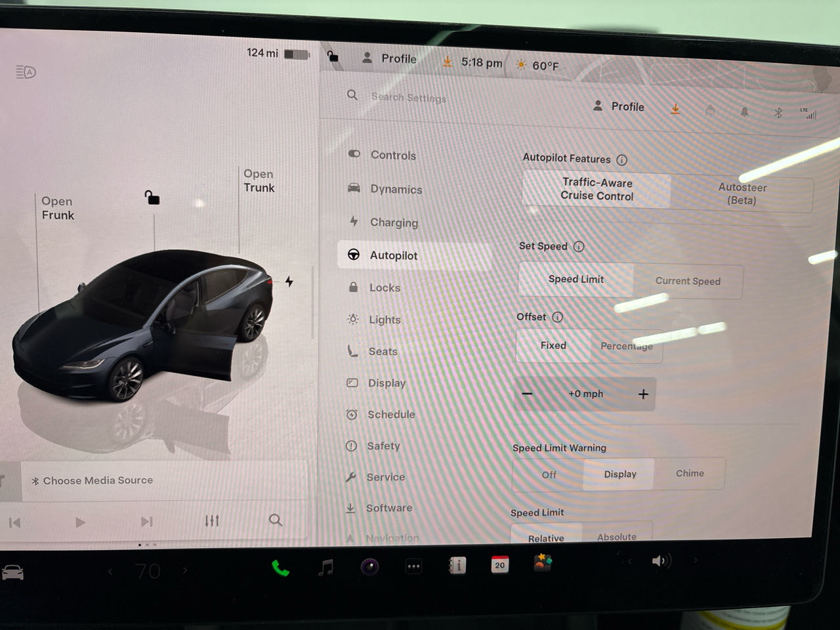Tap the car controls icon

coord(13,573)
